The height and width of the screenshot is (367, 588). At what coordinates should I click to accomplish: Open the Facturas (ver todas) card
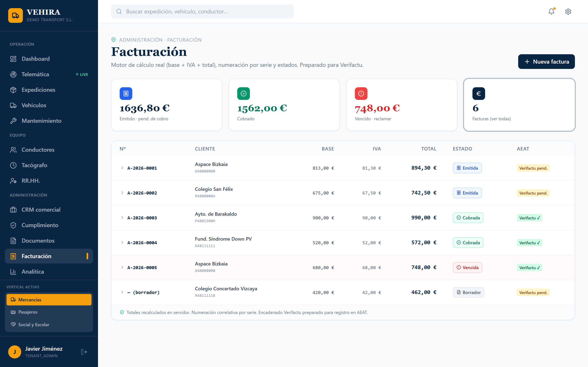coord(519,105)
